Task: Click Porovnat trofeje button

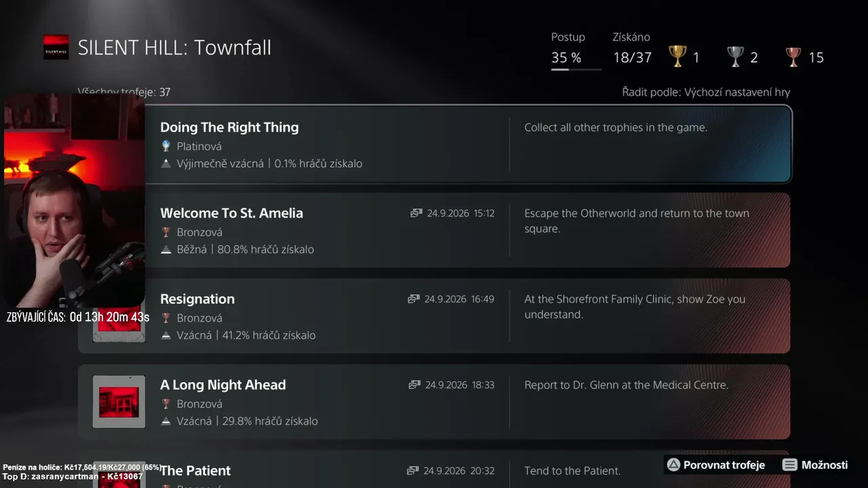Action: (716, 465)
